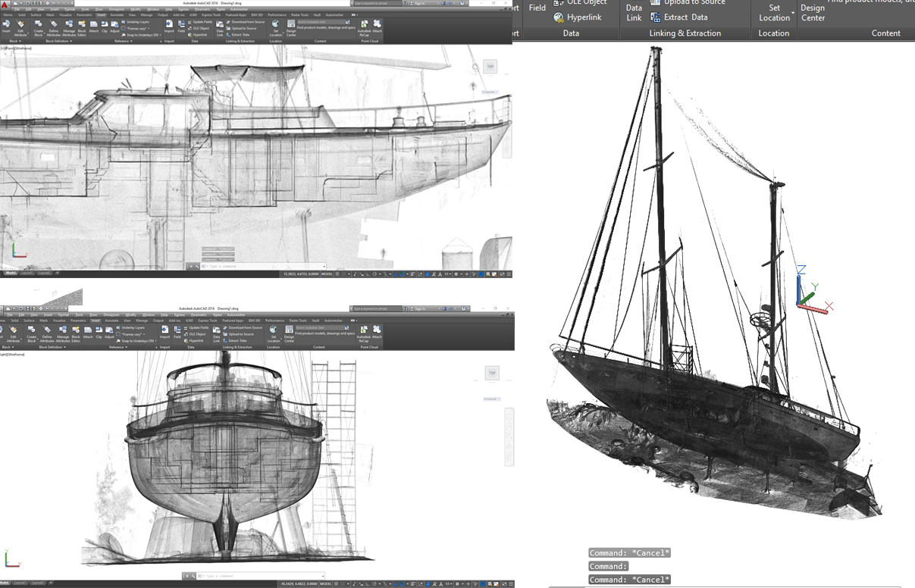Open Express Tools ribbon tab in top window
The image size is (915, 588).
[x=211, y=15]
